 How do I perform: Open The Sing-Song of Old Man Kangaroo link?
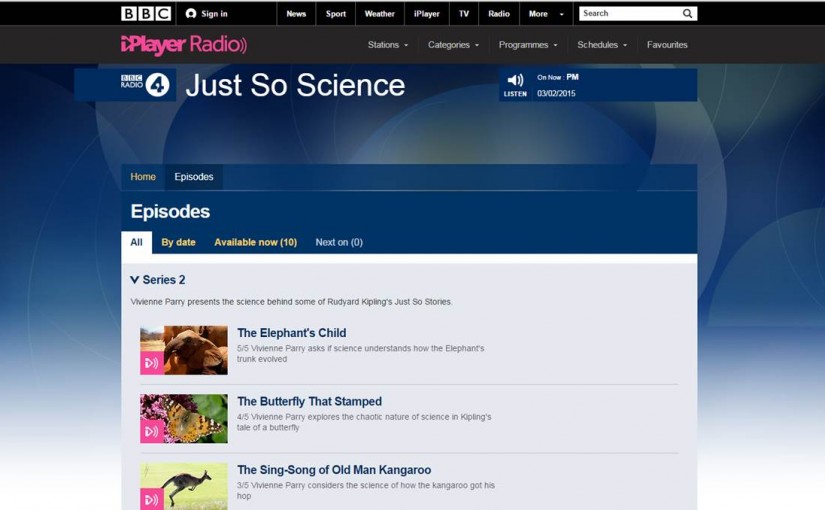tap(334, 469)
